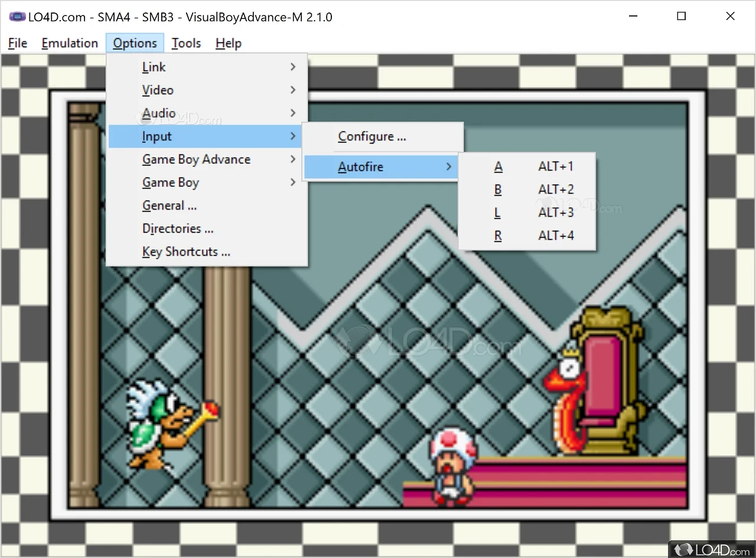Viewport: 756px width, 558px height.
Task: Toggle autofire for the L button
Action: [x=527, y=213]
